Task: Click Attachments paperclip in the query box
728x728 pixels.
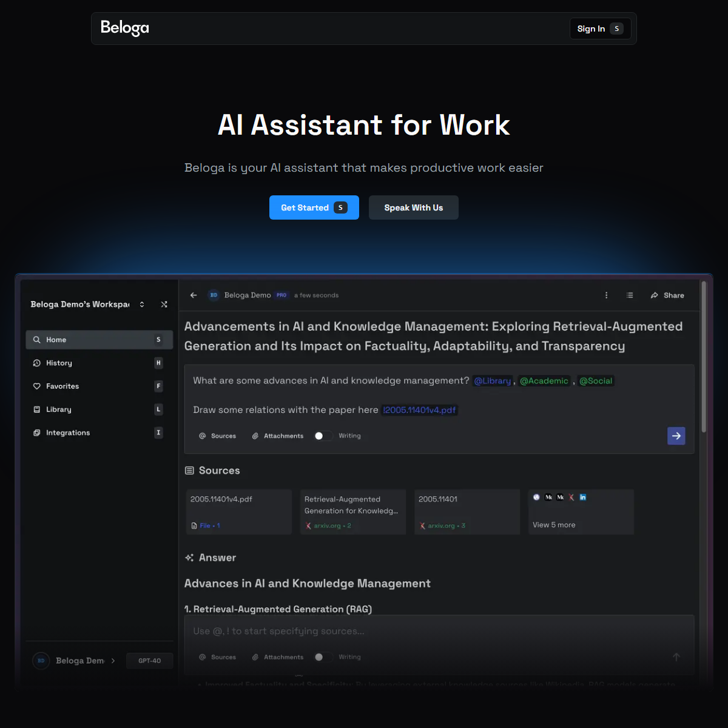Action: (277, 436)
